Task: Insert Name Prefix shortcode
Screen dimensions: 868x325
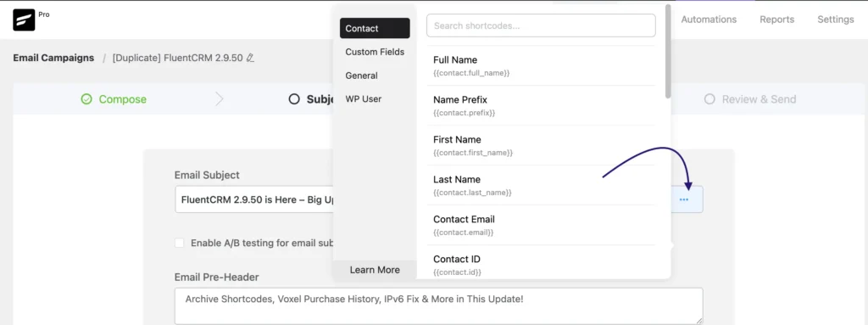Action: [x=541, y=105]
